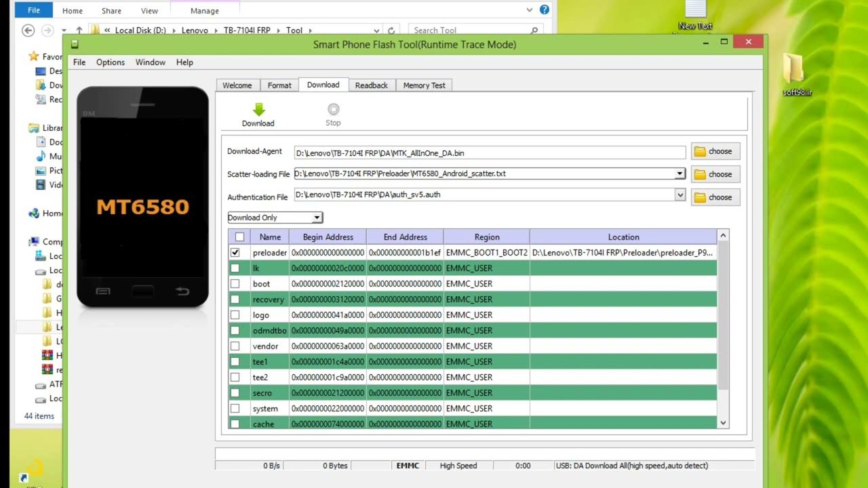
Task: Click phone Menu key on MT6580 image
Action: point(103,291)
